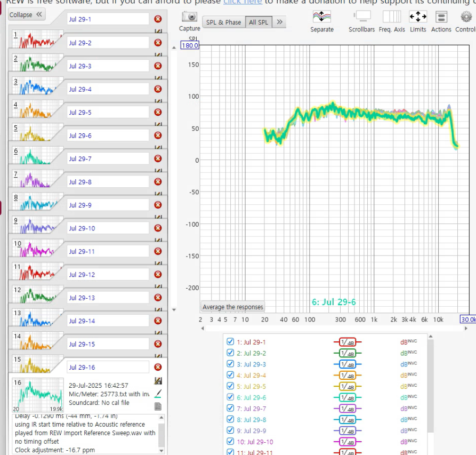Select measurement 1 thumbnail
476x455 pixels.
(x=38, y=39)
